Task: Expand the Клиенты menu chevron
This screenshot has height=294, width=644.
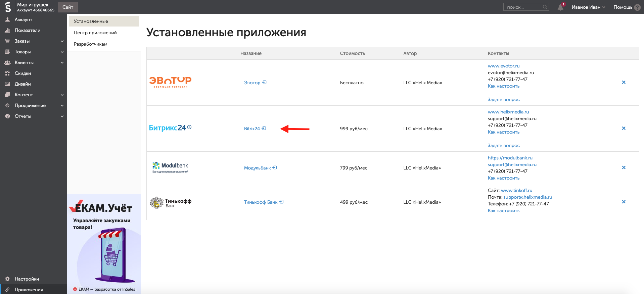Action: (x=62, y=62)
